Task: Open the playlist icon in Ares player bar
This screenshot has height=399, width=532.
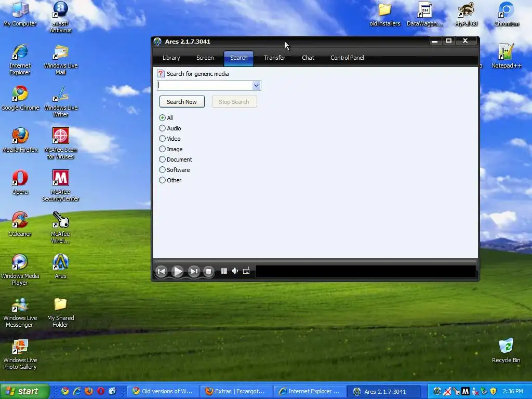Action: point(224,271)
